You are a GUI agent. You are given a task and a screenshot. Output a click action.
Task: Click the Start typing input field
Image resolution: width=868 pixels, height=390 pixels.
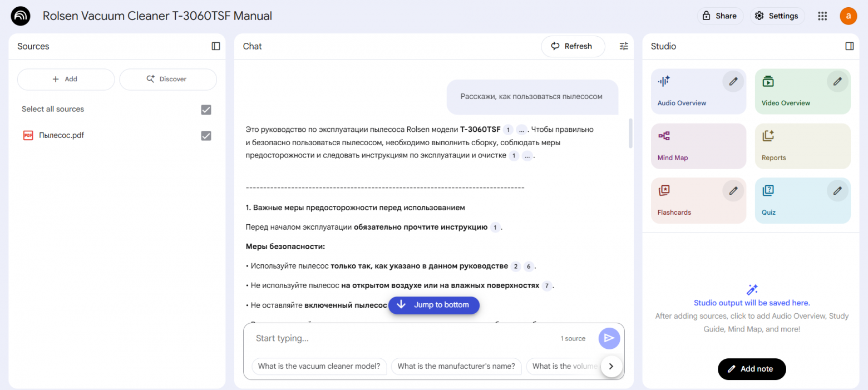point(334,338)
